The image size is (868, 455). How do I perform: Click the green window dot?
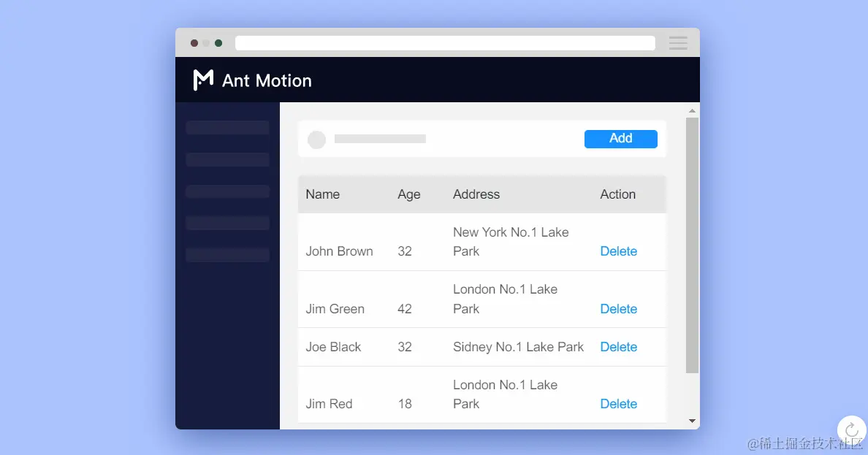tap(218, 43)
